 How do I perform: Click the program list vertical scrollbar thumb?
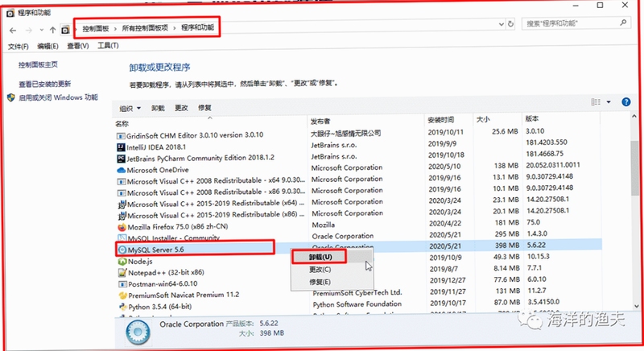pos(636,167)
